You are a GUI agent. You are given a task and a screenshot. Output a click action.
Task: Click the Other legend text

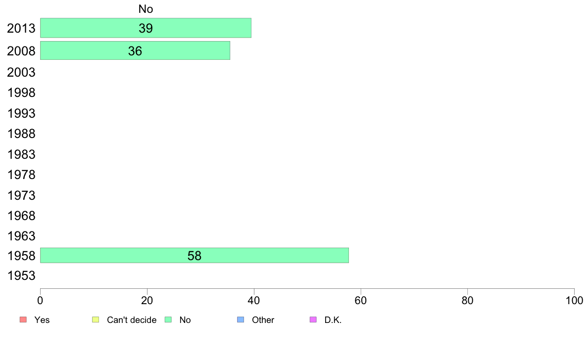[263, 320]
